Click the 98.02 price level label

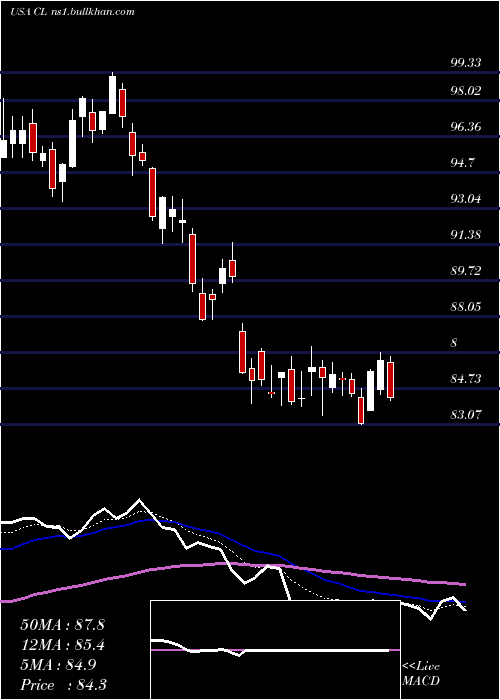pyautogui.click(x=466, y=91)
